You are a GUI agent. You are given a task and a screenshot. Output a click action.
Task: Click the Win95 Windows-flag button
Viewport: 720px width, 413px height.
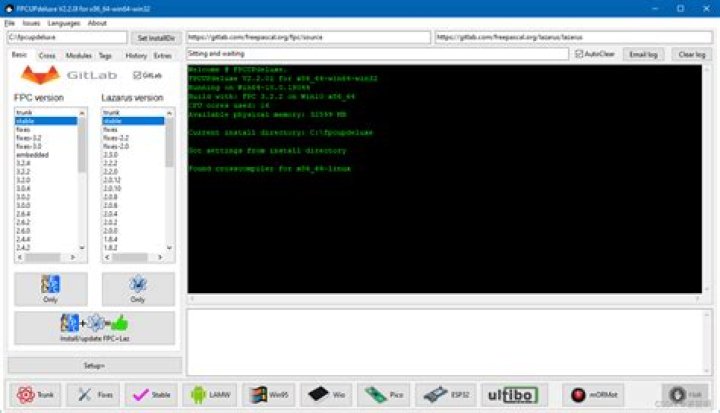(x=269, y=395)
